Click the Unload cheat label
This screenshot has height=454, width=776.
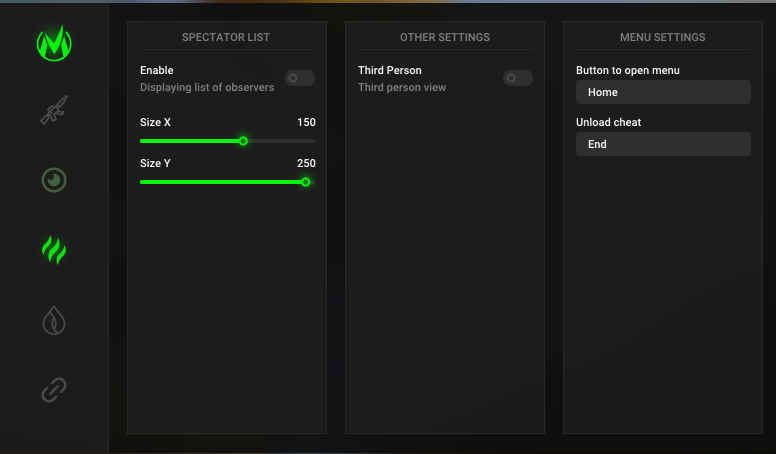pos(608,122)
